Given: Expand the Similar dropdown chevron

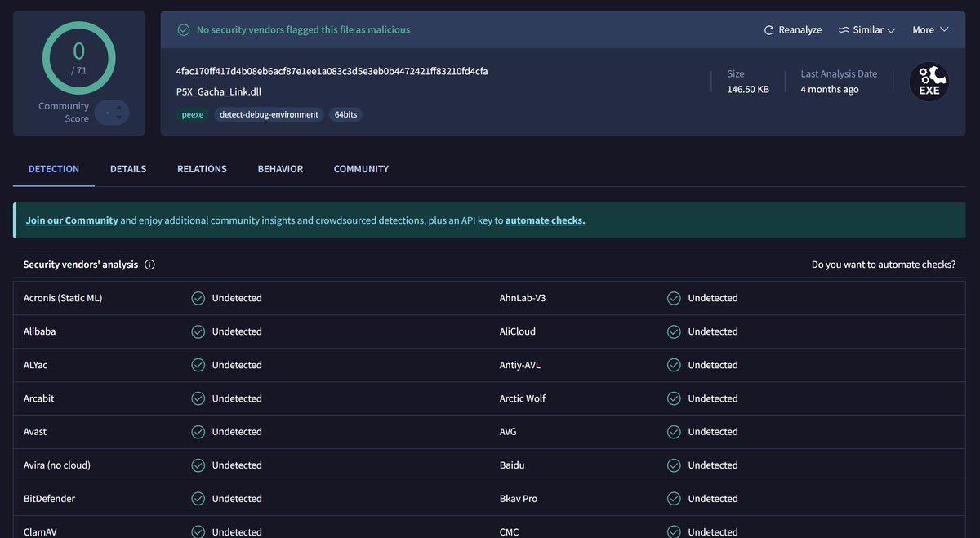Looking at the screenshot, I should (891, 30).
